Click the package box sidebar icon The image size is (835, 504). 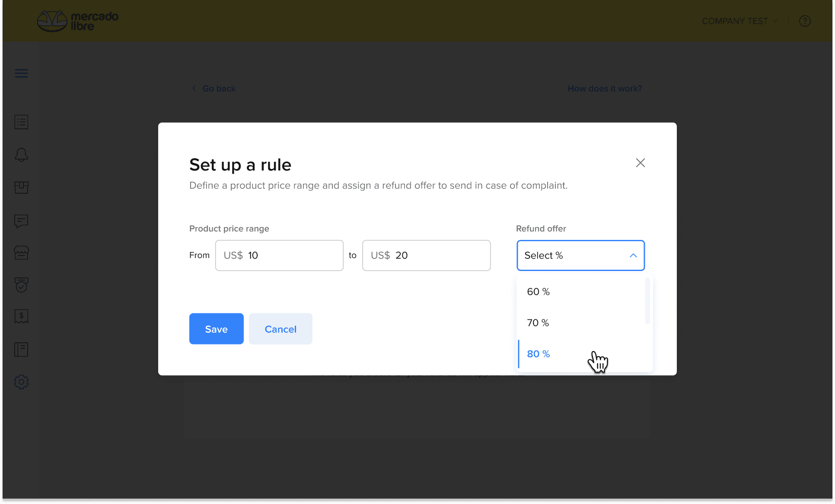(21, 187)
